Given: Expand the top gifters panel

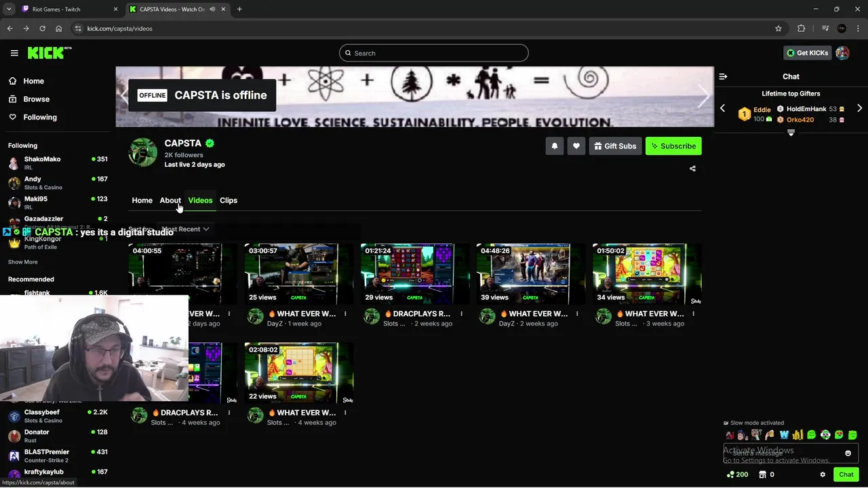Looking at the screenshot, I should pos(791,133).
